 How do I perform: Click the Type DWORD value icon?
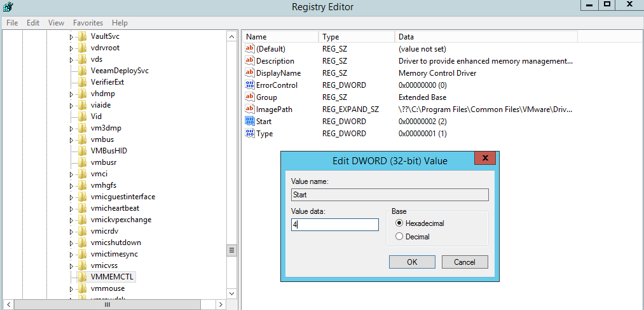tap(250, 134)
